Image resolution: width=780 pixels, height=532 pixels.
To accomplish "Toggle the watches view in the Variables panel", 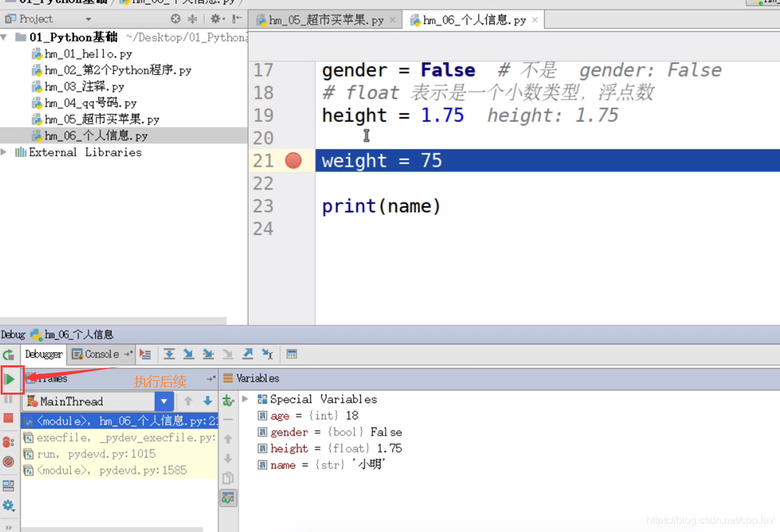I will click(228, 497).
